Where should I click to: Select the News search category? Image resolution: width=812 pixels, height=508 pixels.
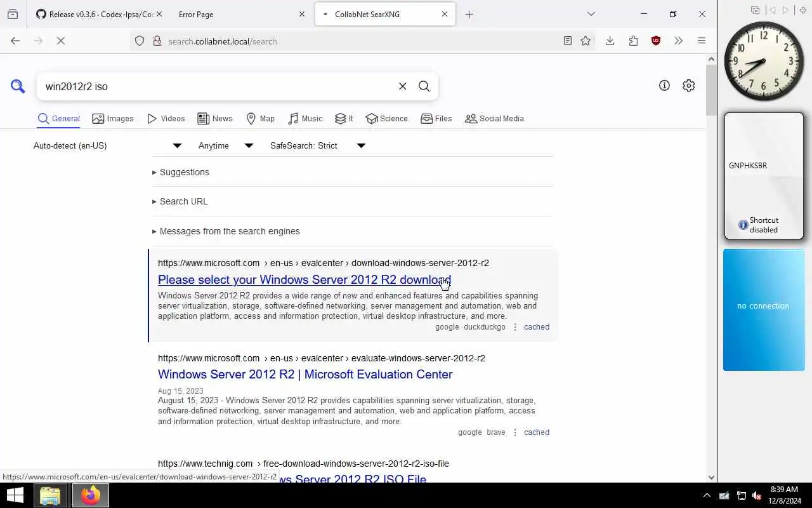(215, 119)
